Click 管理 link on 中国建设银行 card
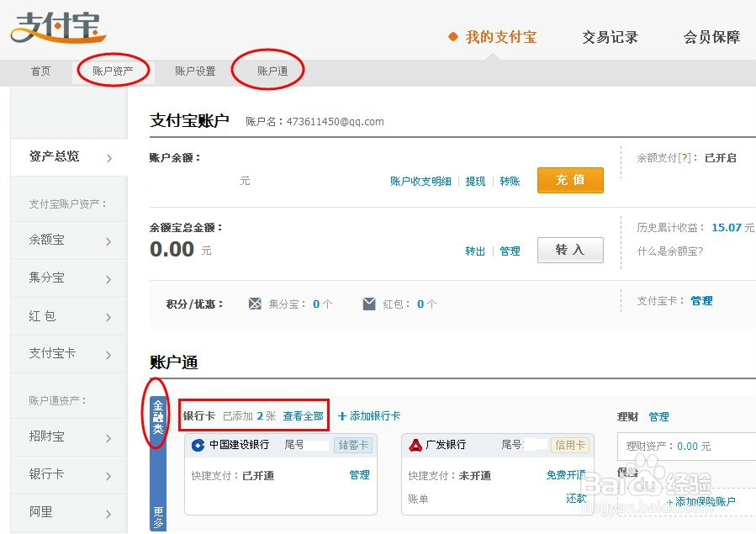This screenshot has width=756, height=534. [x=359, y=475]
